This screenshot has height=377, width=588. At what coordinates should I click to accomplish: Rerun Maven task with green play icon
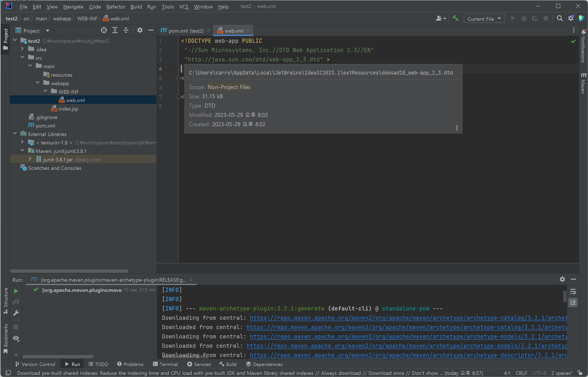16,291
